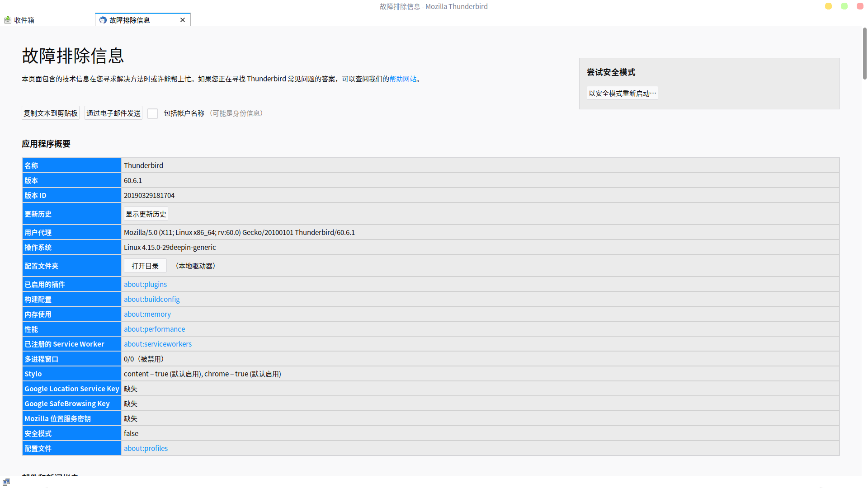868x488 pixels.
Task: Click Google Location Service Key label
Action: tap(72, 389)
